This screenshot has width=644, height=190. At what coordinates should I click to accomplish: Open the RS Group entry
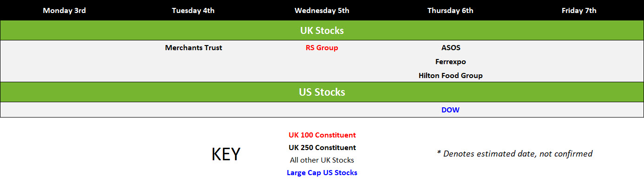[x=322, y=47]
